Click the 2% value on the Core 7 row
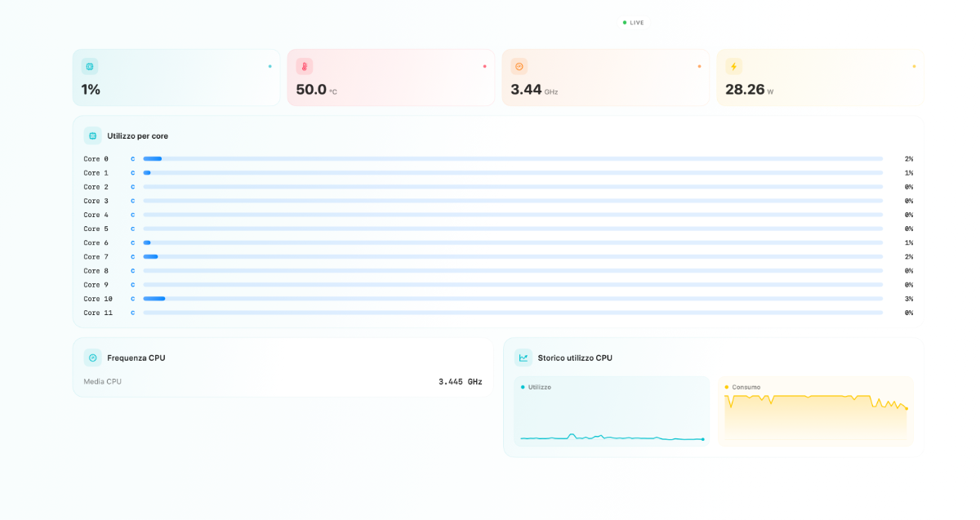The width and height of the screenshot is (980, 520). coord(909,256)
